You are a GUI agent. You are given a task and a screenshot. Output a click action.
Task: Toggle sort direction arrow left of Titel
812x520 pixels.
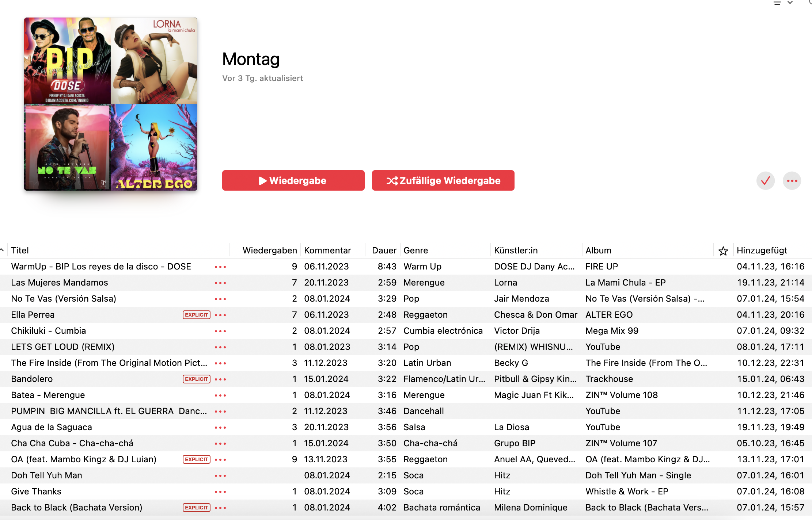[2, 250]
